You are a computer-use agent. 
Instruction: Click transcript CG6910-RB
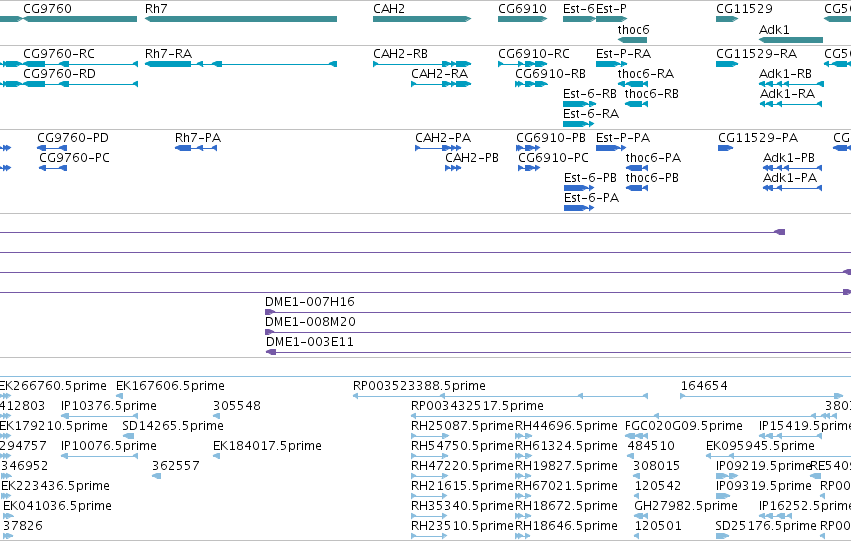pos(531,84)
